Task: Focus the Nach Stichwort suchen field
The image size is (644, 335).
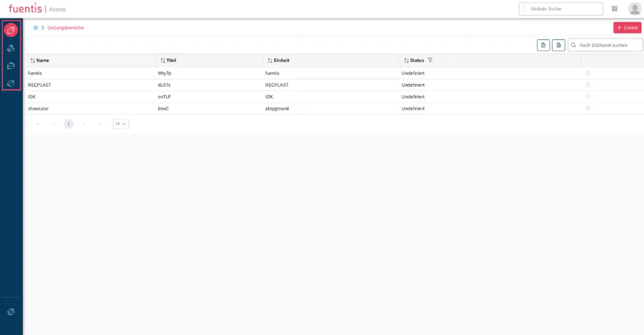Action: pos(605,45)
